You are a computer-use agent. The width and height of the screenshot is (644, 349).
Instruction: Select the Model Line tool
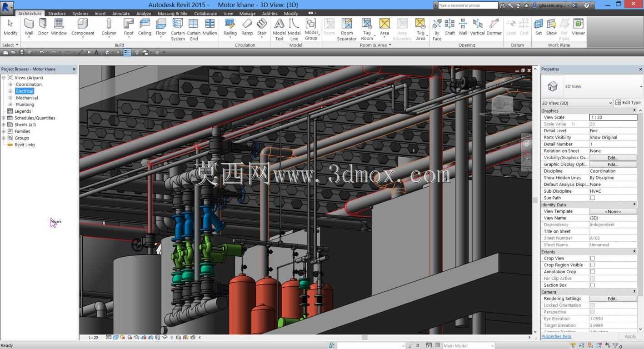pyautogui.click(x=294, y=30)
